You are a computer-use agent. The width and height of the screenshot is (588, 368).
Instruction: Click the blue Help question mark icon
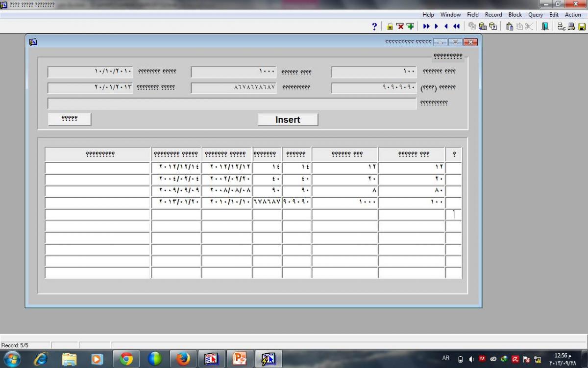(x=374, y=26)
